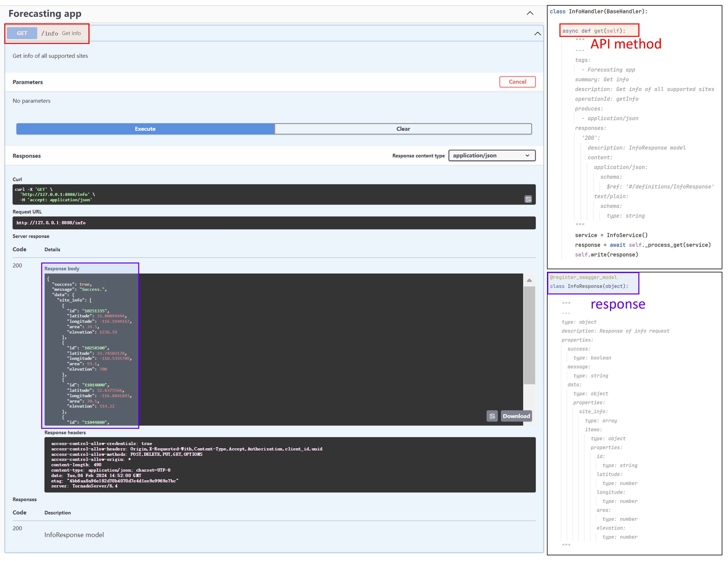Viewport: 728px width, 561px height.
Task: Copy the curl command to clipboard
Action: click(528, 199)
